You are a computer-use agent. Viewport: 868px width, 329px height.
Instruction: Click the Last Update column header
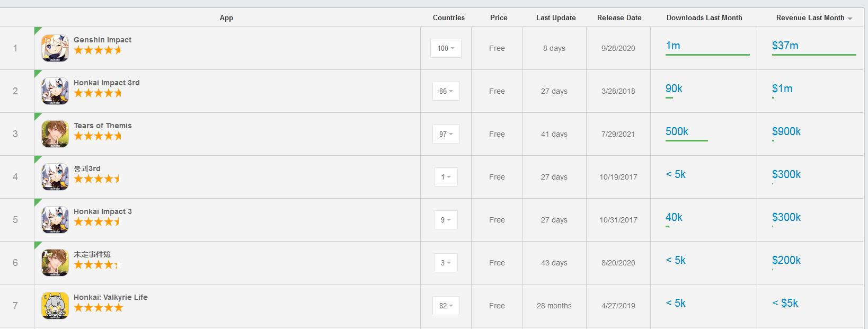click(x=555, y=17)
